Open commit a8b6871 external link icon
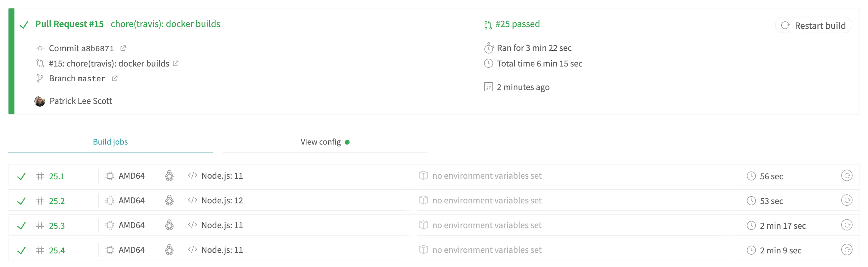 click(x=123, y=48)
